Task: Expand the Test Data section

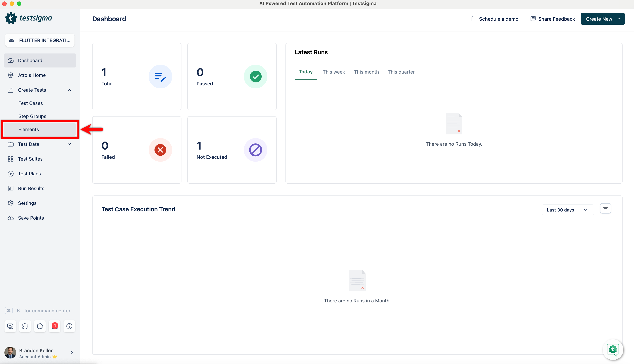Action: coord(69,144)
